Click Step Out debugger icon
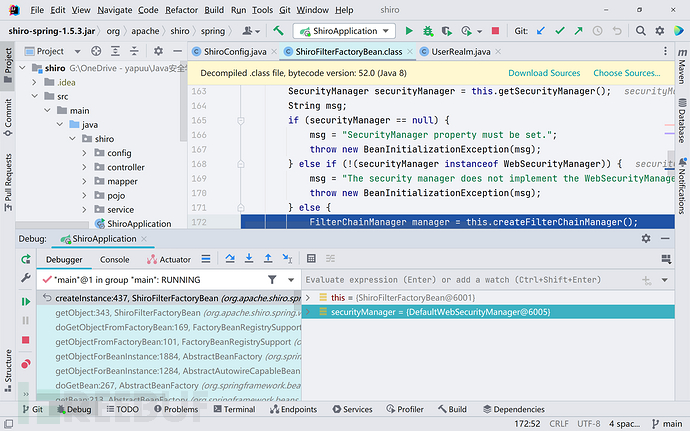690x431 pixels. pyautogui.click(x=268, y=258)
